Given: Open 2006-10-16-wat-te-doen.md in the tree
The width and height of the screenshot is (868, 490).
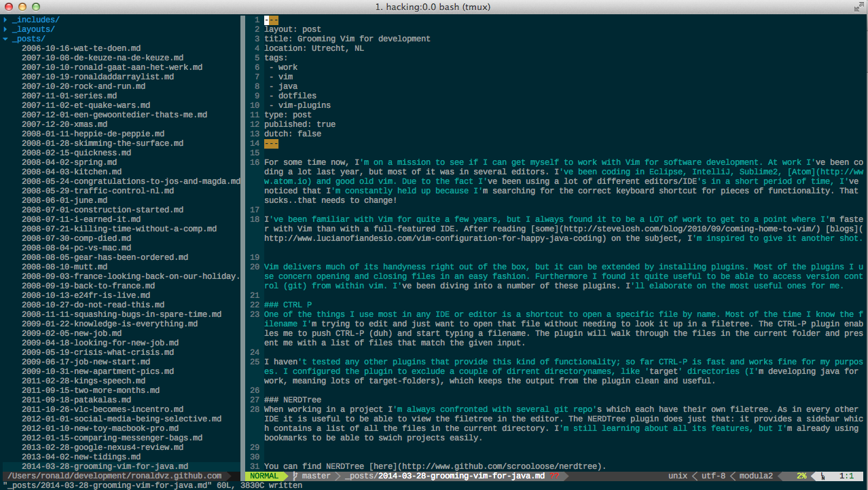Looking at the screenshot, I should pos(81,48).
